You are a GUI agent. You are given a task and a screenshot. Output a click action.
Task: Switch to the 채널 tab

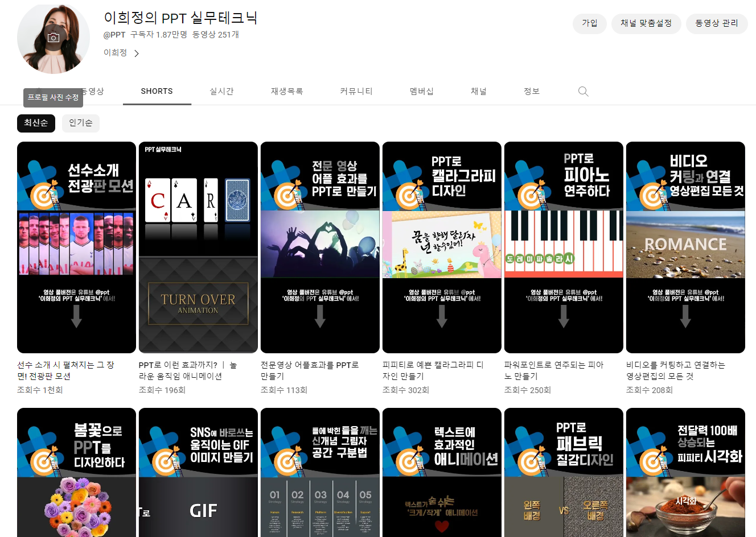pyautogui.click(x=478, y=91)
